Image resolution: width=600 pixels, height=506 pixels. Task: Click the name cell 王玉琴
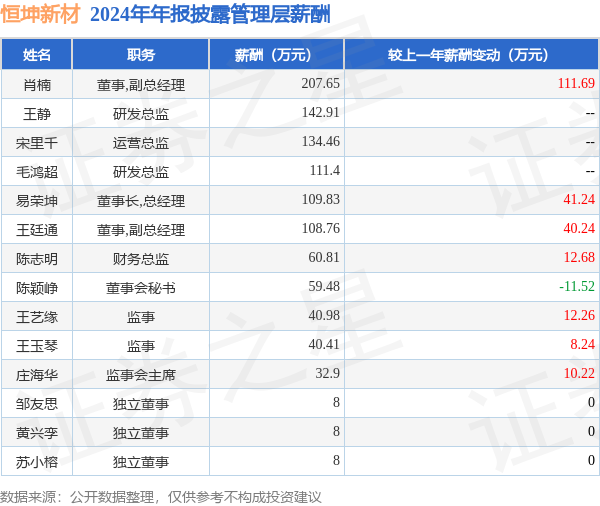click(37, 346)
